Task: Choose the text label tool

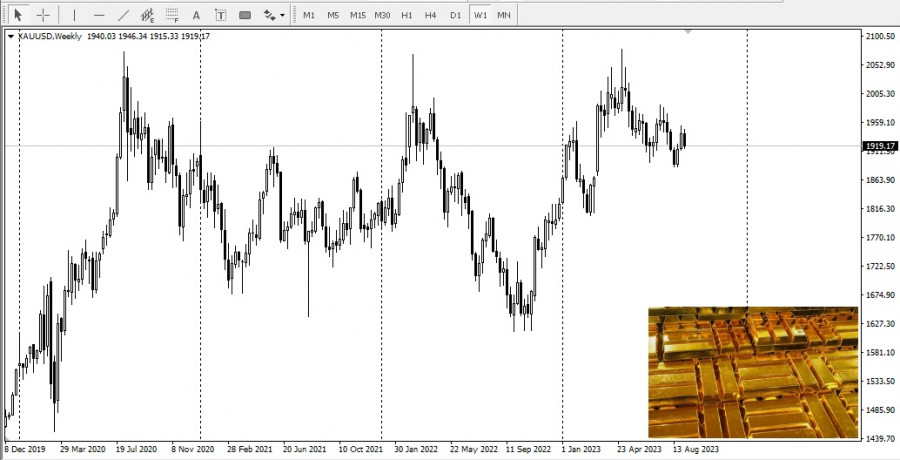Action: pyautogui.click(x=220, y=15)
